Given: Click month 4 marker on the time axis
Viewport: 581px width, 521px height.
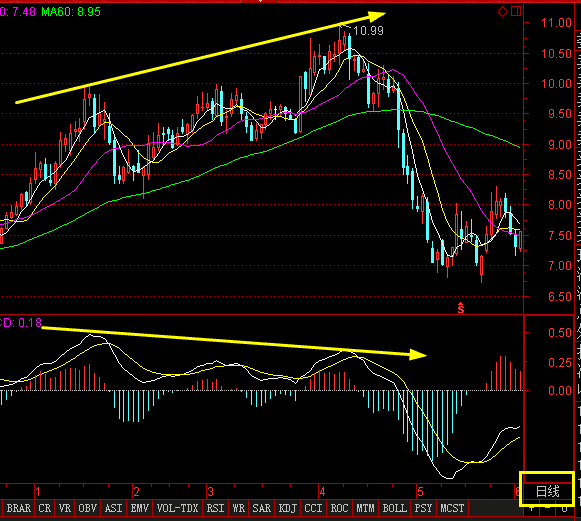Looking at the screenshot, I should 322,492.
